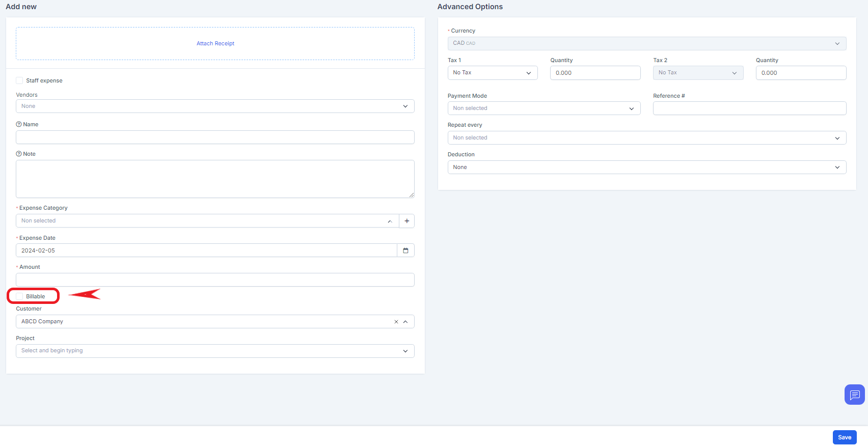Click the Tax 1 Quantity field
This screenshot has width=868, height=448.
[x=595, y=73]
